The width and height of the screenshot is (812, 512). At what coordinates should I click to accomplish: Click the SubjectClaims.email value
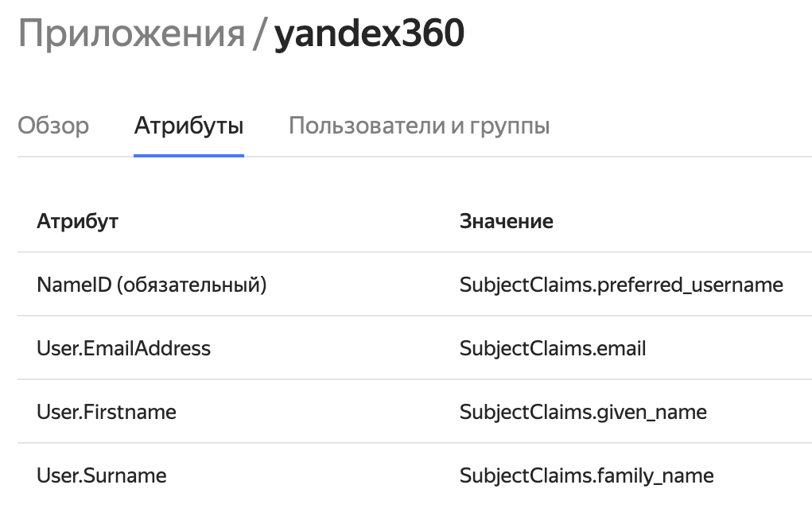pyautogui.click(x=553, y=348)
